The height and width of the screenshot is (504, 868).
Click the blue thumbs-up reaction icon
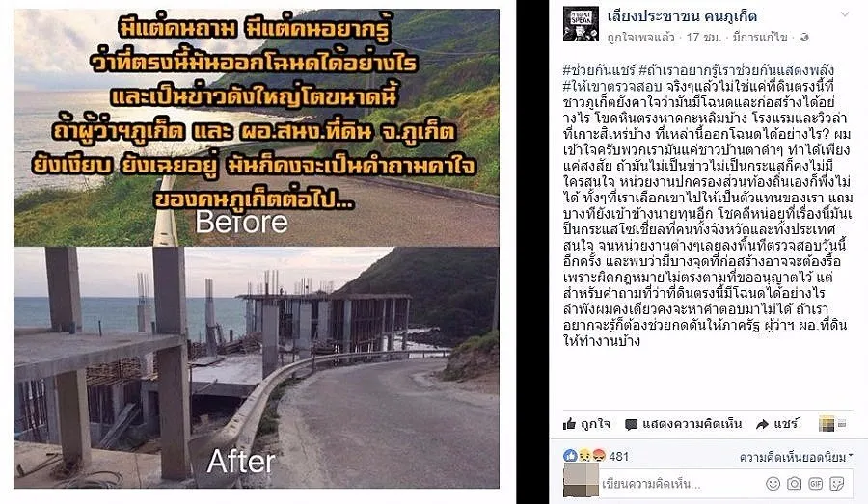(570, 455)
